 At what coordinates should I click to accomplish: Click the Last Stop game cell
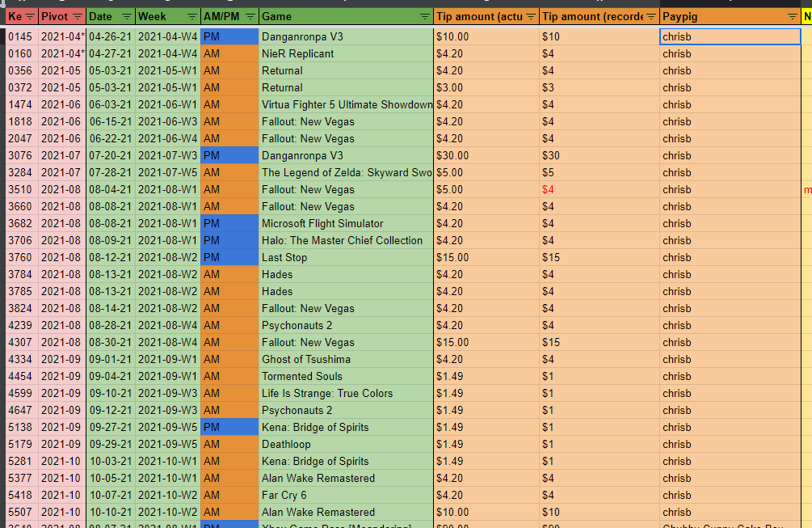[346, 257]
